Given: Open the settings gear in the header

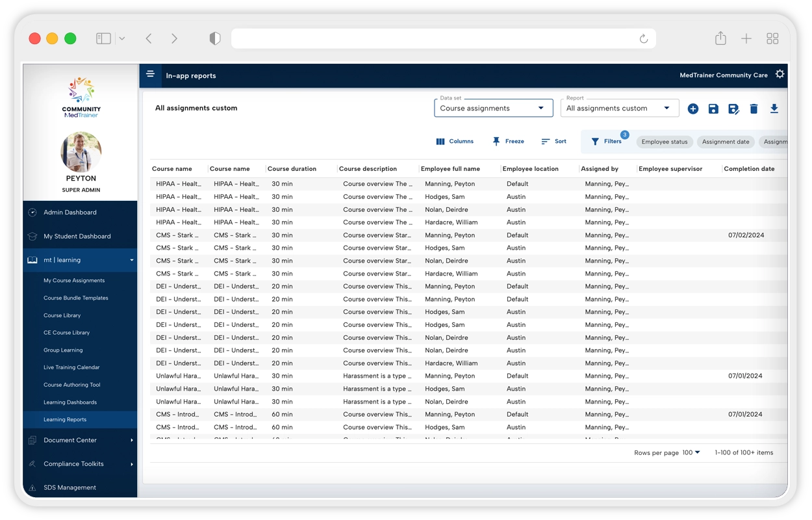Looking at the screenshot, I should [780, 74].
